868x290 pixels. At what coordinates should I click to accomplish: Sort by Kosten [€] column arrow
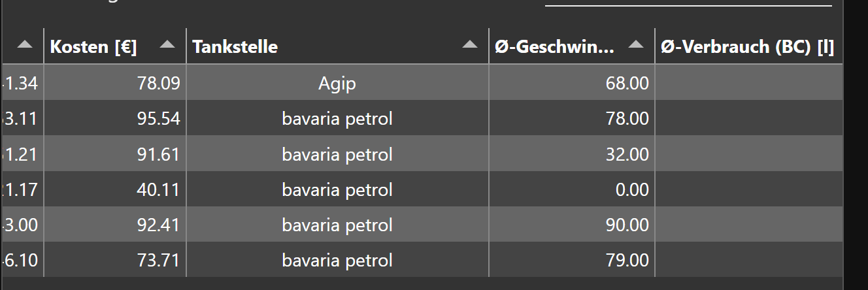(x=167, y=44)
